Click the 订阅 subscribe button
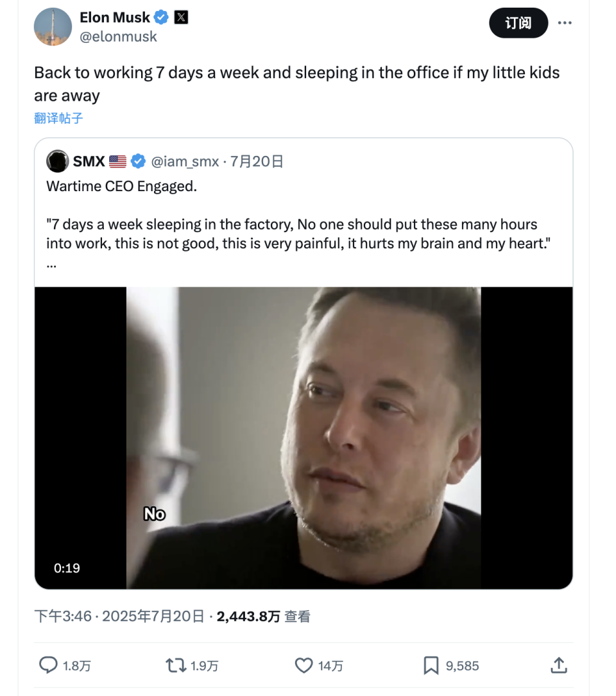 pos(518,23)
